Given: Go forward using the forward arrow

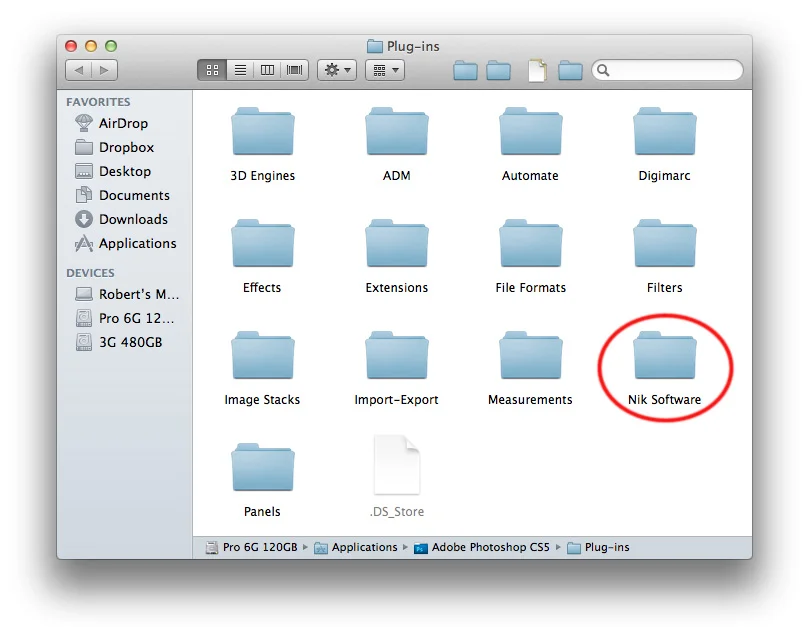Looking at the screenshot, I should pyautogui.click(x=105, y=70).
